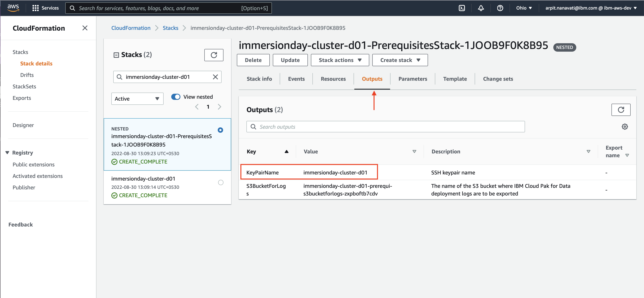
Task: Toggle the View nested switch
Action: point(176,97)
